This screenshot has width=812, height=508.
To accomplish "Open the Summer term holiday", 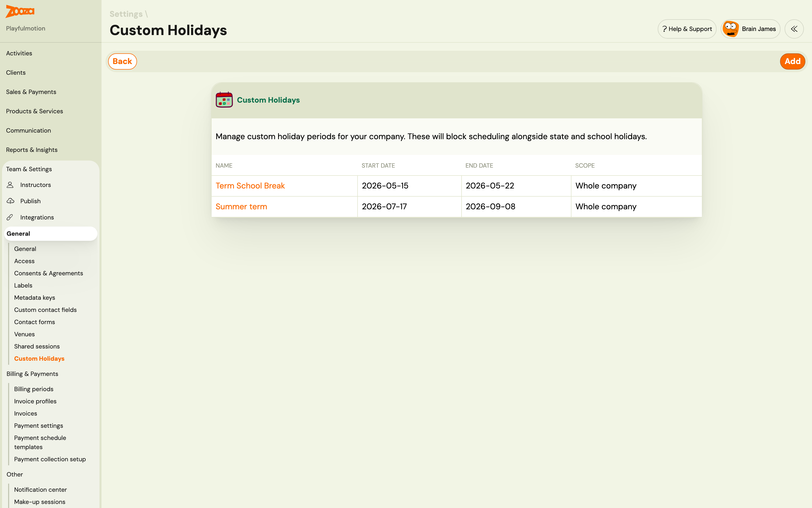I will (x=241, y=207).
